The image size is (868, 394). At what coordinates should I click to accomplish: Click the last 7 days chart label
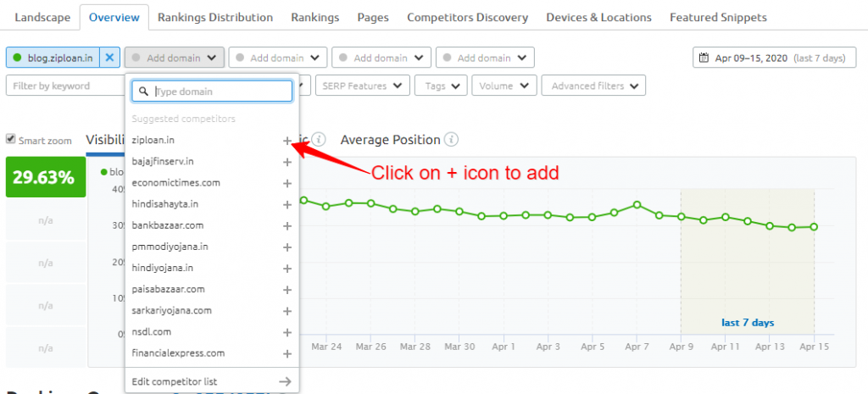click(x=748, y=323)
